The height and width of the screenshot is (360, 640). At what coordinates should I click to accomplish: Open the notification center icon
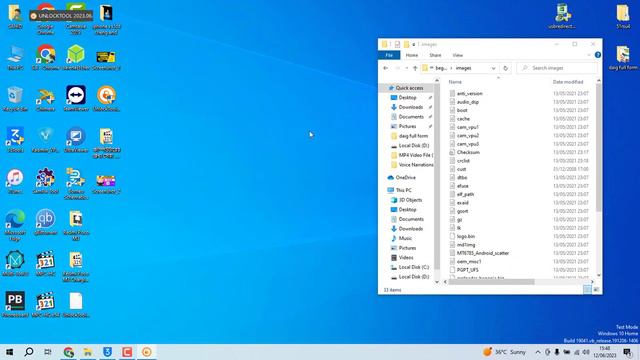[x=627, y=352]
